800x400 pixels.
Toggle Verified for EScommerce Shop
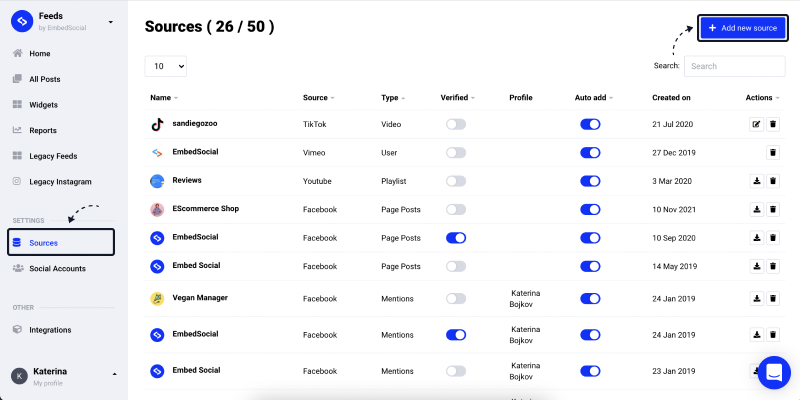coord(456,209)
